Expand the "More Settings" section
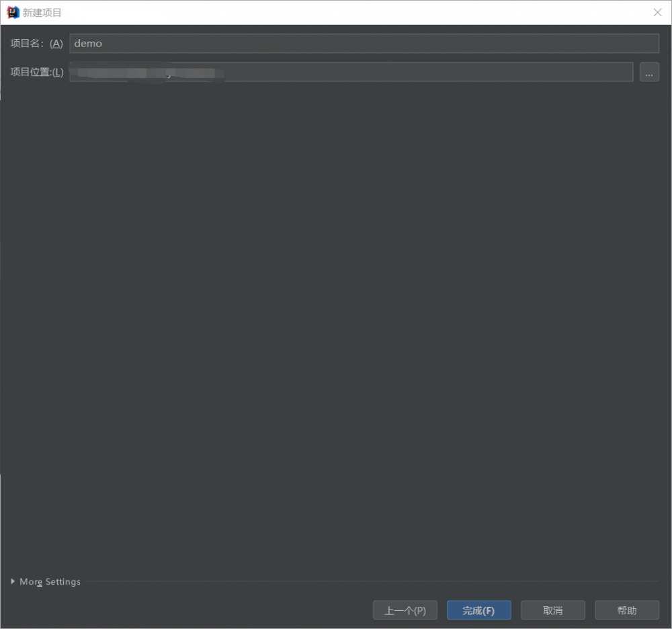The width and height of the screenshot is (672, 629). pyautogui.click(x=49, y=581)
